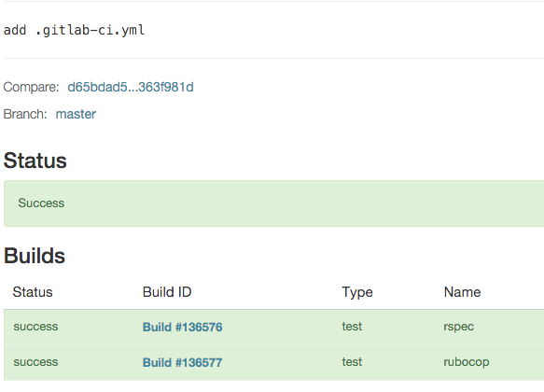Click the Branch label text
Screen dimensions: 544x392
coord(25,114)
